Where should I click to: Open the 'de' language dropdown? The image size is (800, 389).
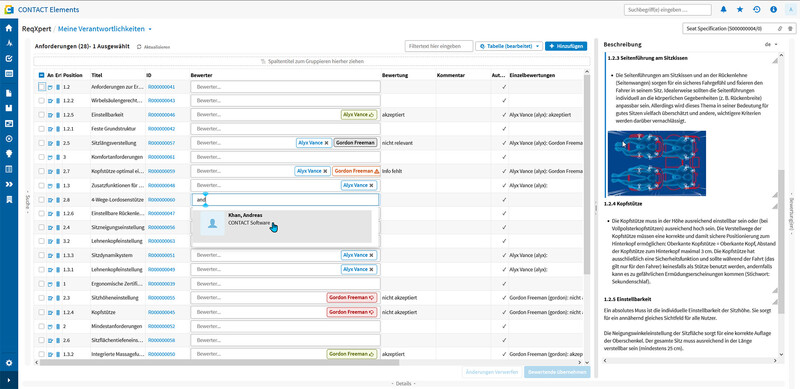pos(771,44)
